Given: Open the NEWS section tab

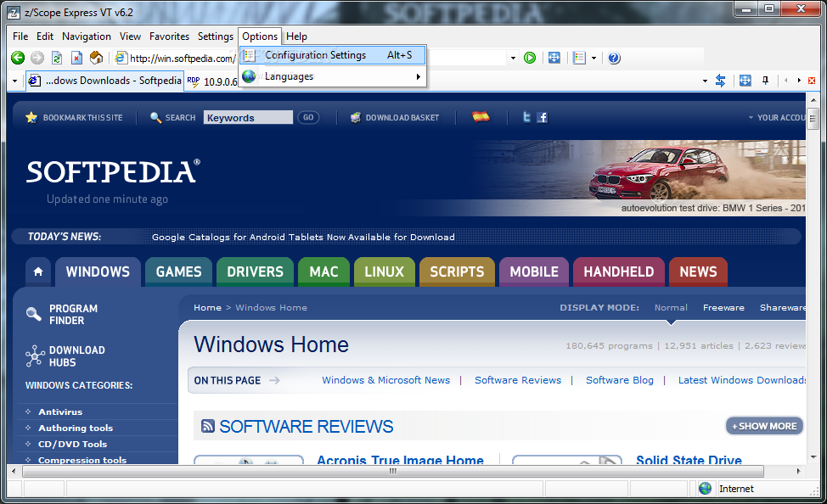Looking at the screenshot, I should (x=698, y=272).
